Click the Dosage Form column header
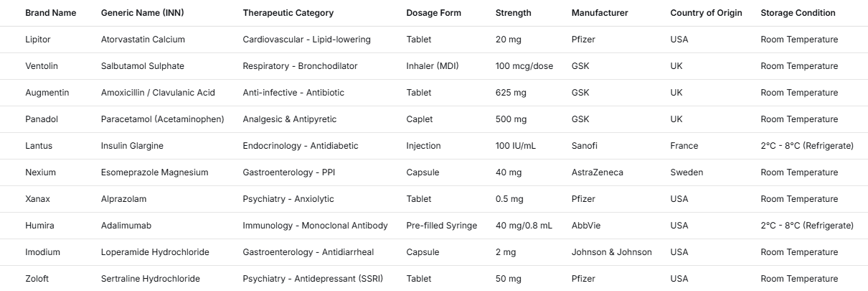The image size is (868, 291). click(x=433, y=13)
